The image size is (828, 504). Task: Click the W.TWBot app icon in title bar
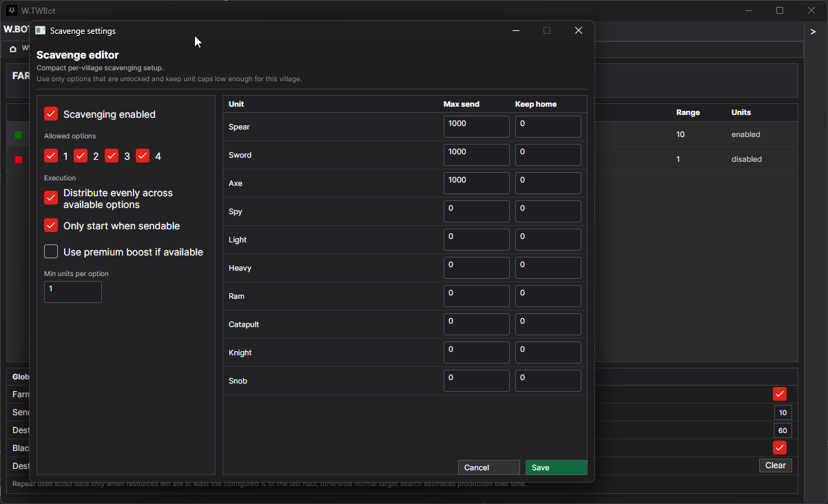pyautogui.click(x=11, y=10)
